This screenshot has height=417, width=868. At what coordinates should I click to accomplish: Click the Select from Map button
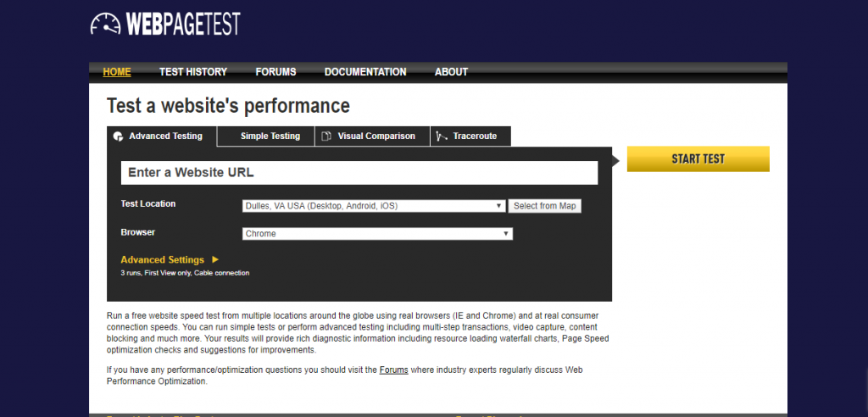(545, 206)
